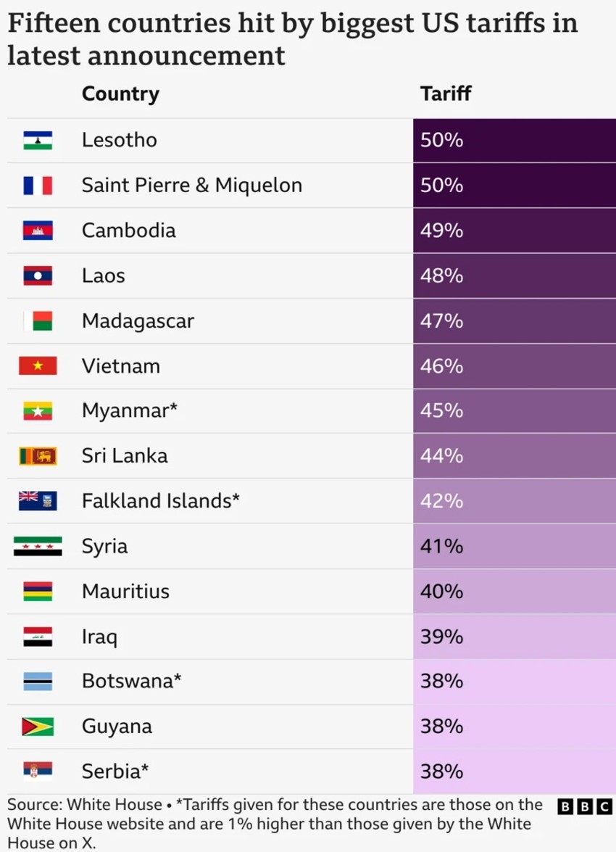Click the Laos 48% tariff value
616x852 pixels.
[x=441, y=276]
